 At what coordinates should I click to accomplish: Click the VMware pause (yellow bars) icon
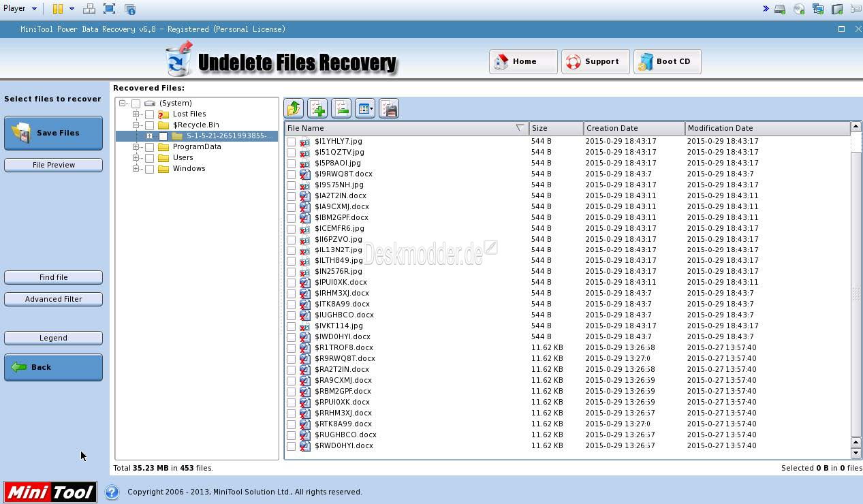58,9
